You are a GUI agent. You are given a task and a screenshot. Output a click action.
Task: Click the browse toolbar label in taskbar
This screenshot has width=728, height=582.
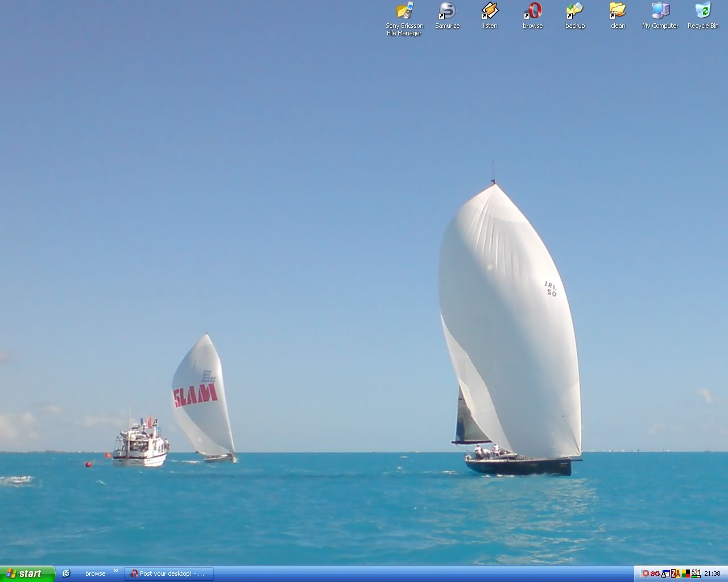96,573
